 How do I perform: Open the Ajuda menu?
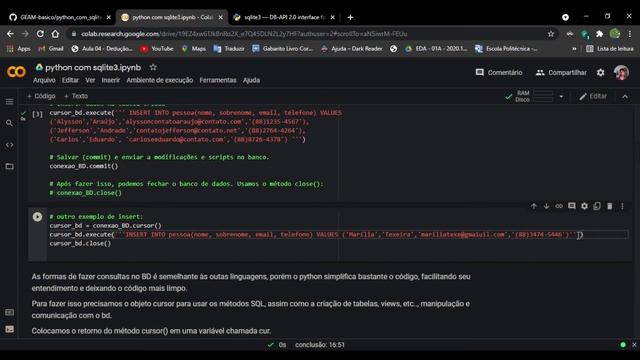[251, 80]
